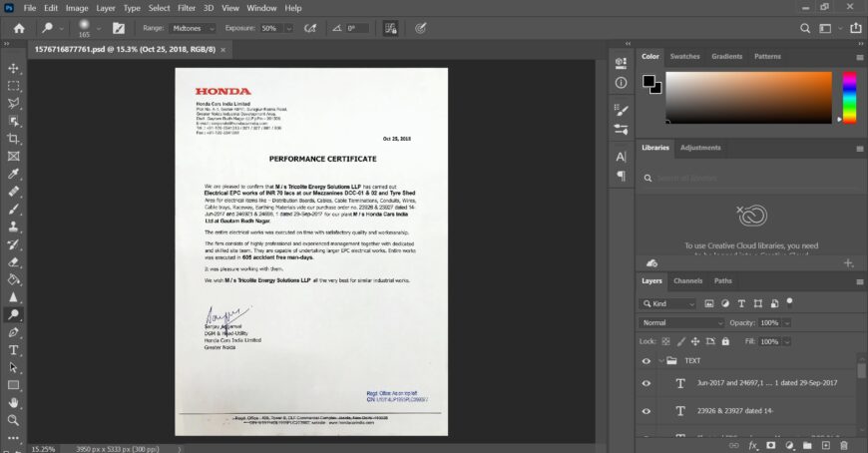The width and height of the screenshot is (868, 453).
Task: Click the Home icon in options bar
Action: pyautogui.click(x=19, y=28)
